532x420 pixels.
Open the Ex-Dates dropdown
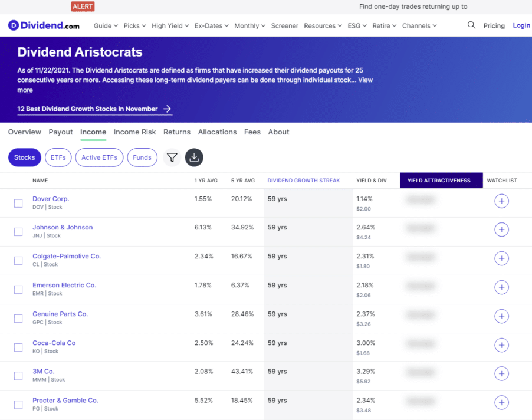[212, 26]
